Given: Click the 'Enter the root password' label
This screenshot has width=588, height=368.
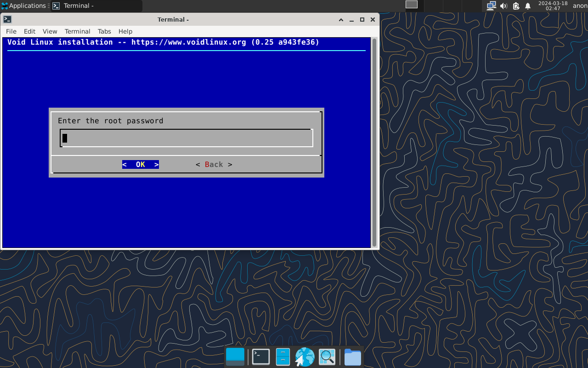Looking at the screenshot, I should tap(111, 121).
